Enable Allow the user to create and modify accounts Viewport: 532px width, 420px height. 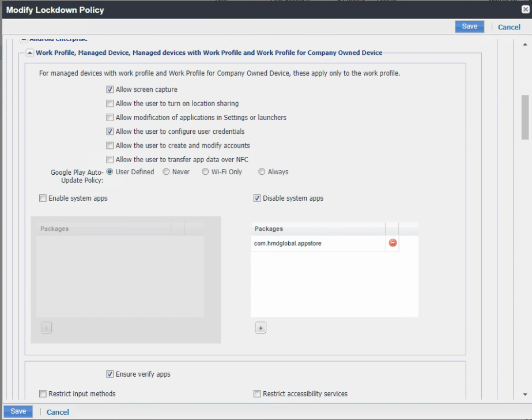click(x=110, y=145)
